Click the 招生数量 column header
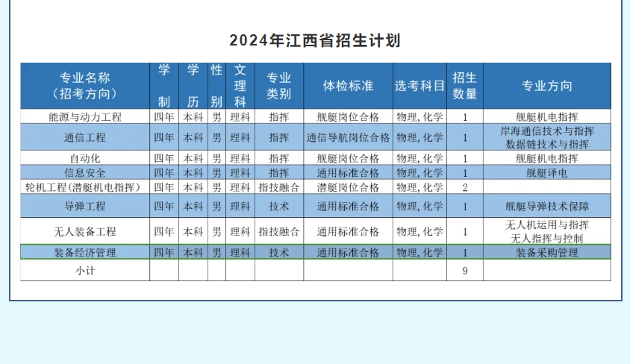Viewport: 630px width, 364px height. coord(465,86)
